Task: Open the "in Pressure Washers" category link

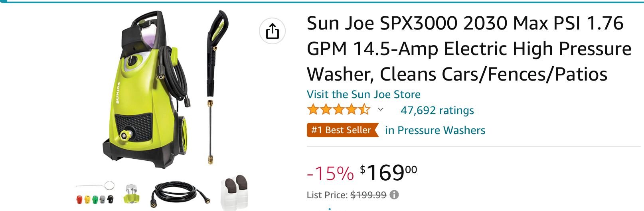Action: click(435, 130)
